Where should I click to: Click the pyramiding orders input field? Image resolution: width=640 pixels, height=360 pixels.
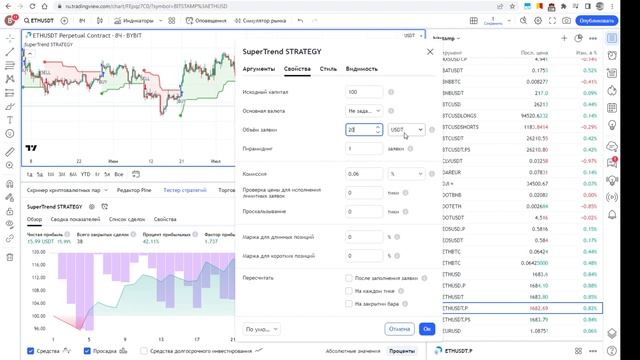tap(364, 149)
